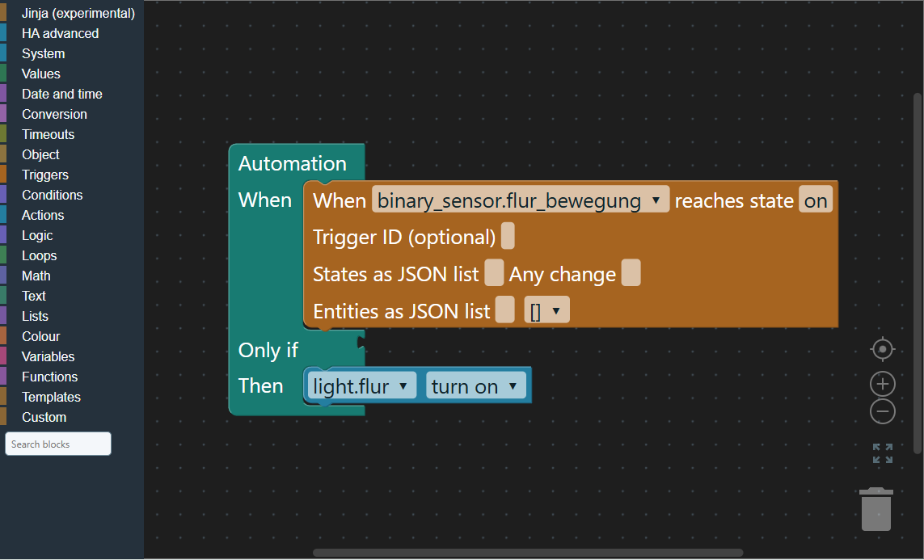The image size is (924, 560).
Task: Zoom in with the plus icon
Action: [882, 384]
